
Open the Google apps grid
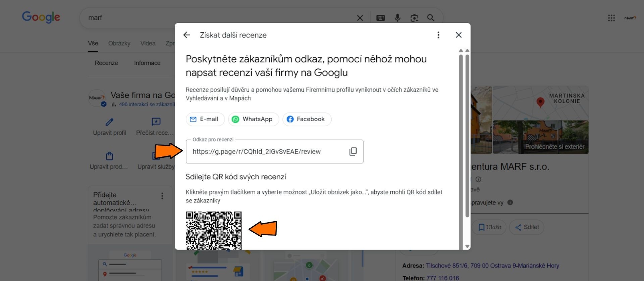(x=611, y=18)
